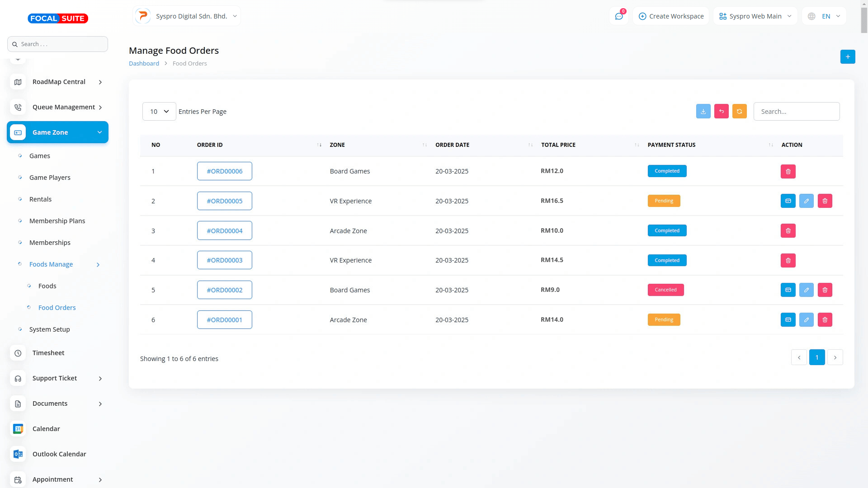Viewport: 868px width, 488px height.
Task: Click the Create Workspace button
Action: coord(671,16)
